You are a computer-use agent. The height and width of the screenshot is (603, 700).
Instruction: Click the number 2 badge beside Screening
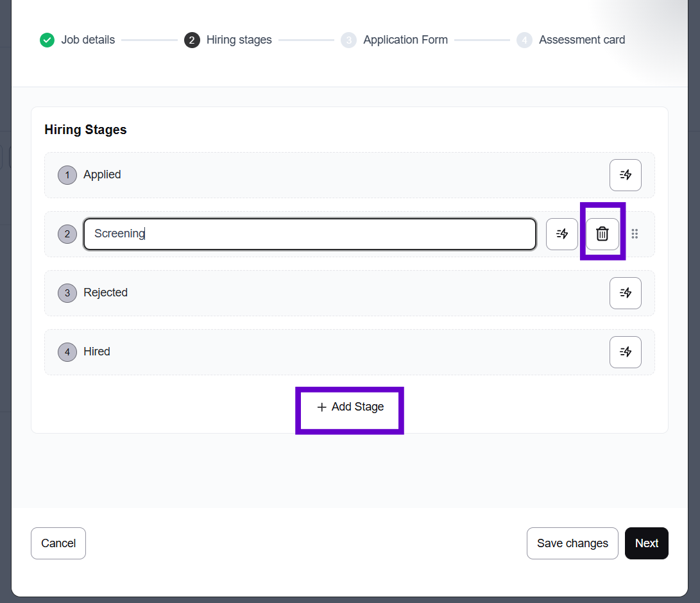pos(67,234)
